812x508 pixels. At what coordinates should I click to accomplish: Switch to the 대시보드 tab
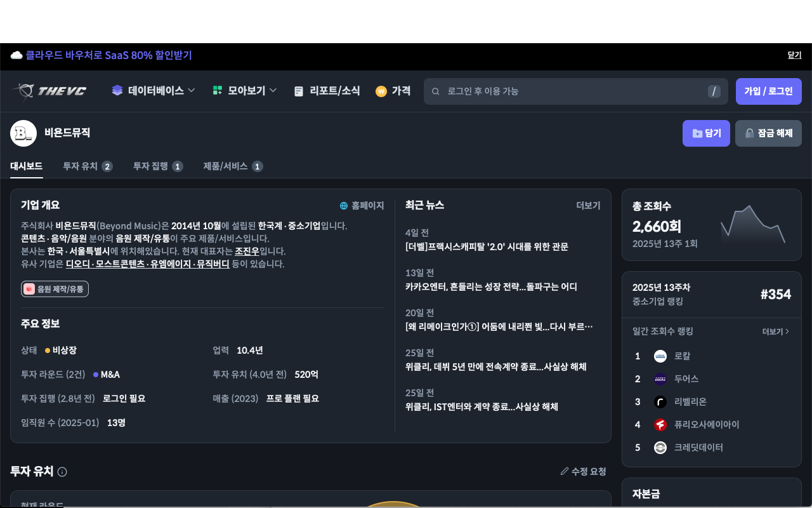click(27, 166)
